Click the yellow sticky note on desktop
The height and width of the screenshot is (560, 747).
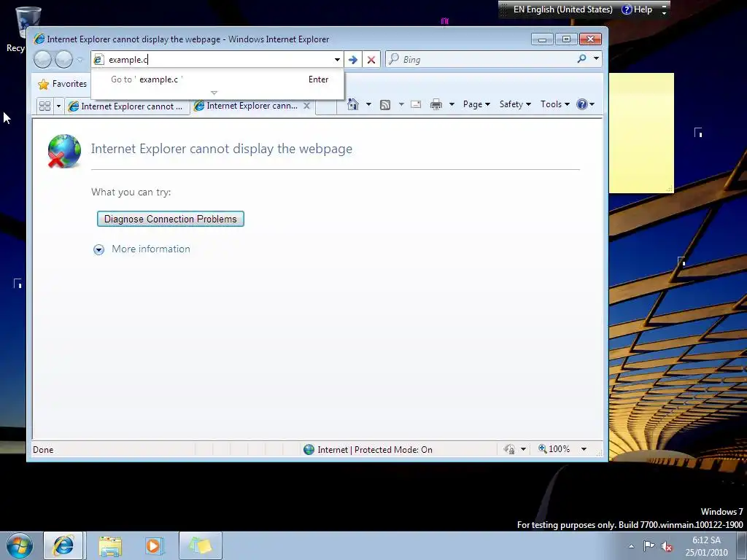642,133
